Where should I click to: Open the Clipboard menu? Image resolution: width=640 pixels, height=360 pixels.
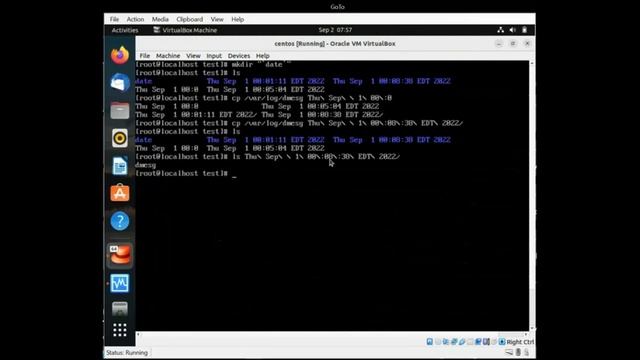coord(189,19)
